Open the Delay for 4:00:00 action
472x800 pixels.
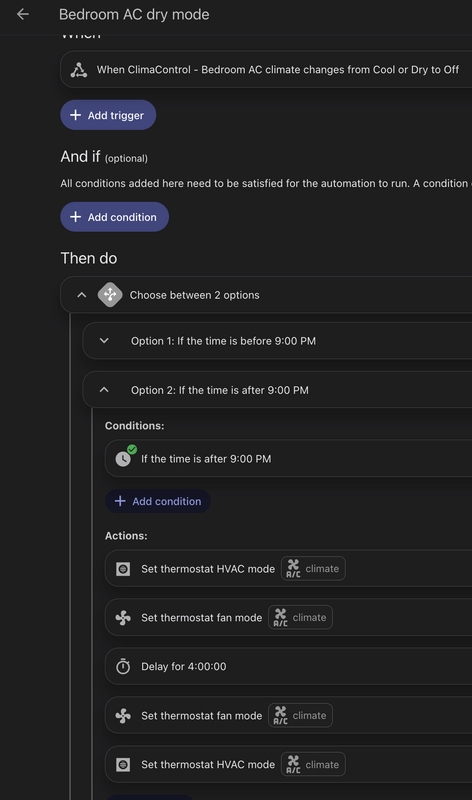pyautogui.click(x=288, y=666)
